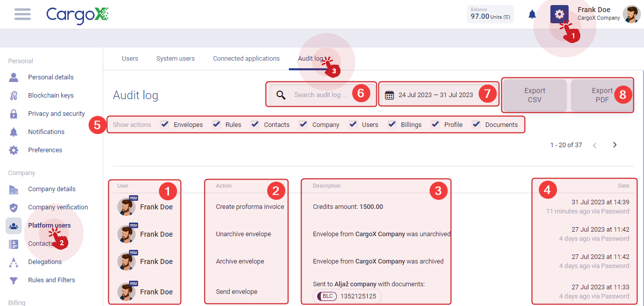Viewport: 644px width, 306px height.
Task: Uncheck the Envelopes action filter
Action: coord(164,124)
